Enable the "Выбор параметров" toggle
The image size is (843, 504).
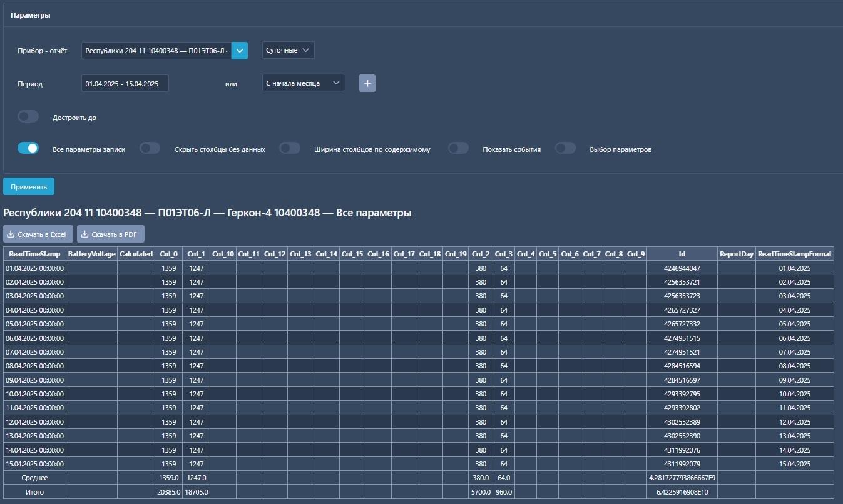click(x=565, y=149)
